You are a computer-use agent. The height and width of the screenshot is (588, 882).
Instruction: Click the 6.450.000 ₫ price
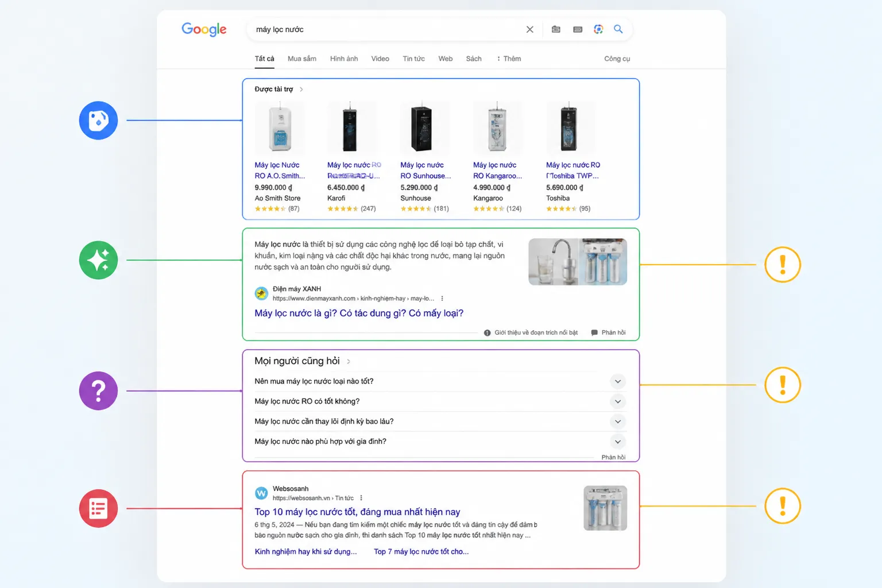point(346,188)
